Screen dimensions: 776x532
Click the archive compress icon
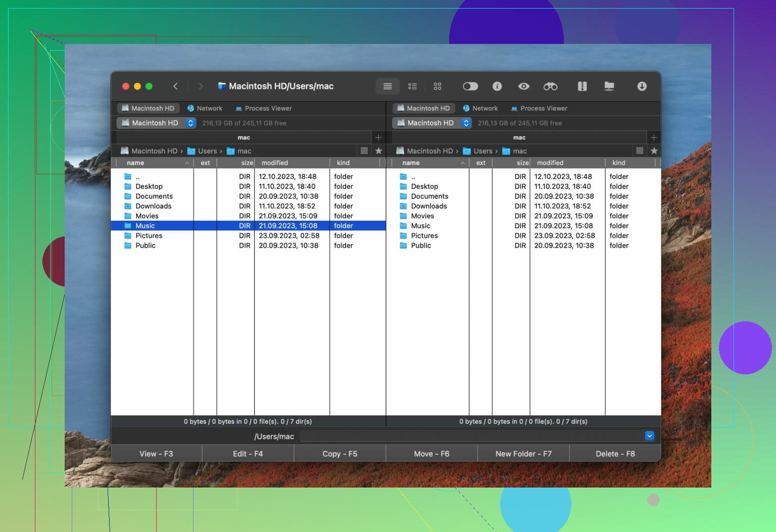click(582, 86)
